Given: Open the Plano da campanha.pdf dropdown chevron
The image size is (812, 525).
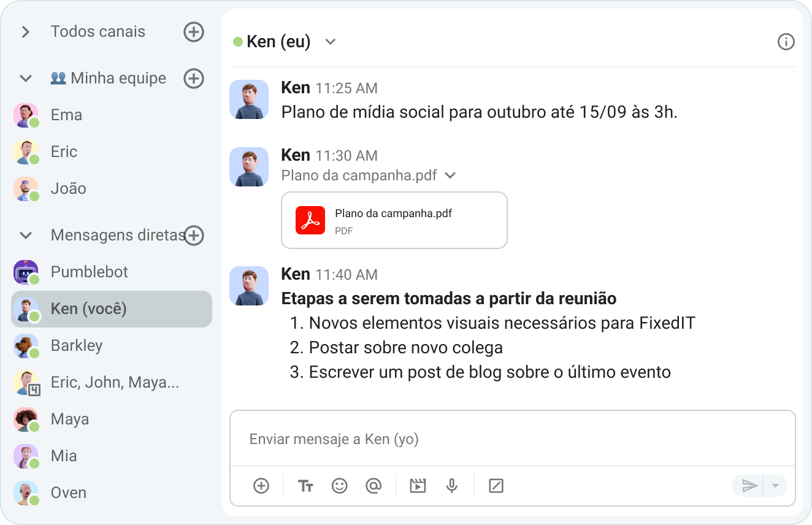Looking at the screenshot, I should pyautogui.click(x=450, y=175).
